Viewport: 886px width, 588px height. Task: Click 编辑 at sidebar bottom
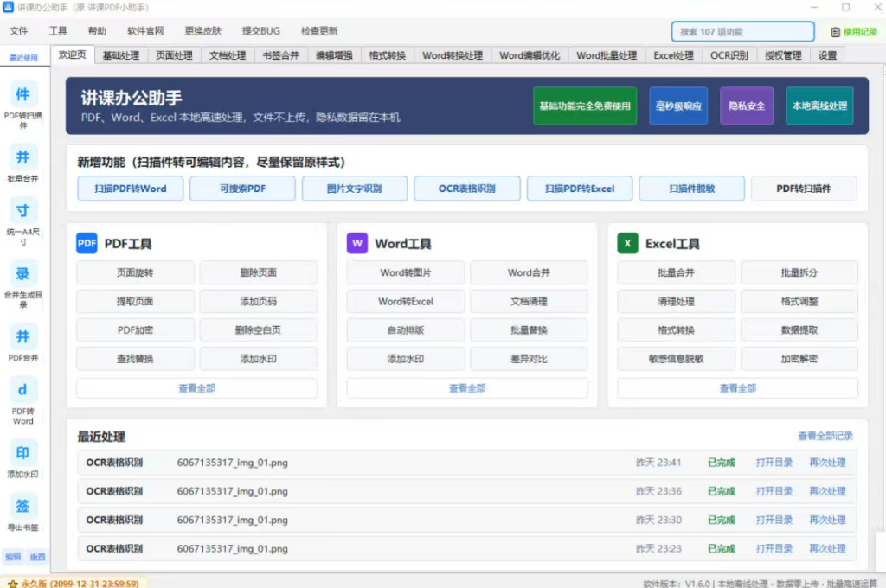13,557
